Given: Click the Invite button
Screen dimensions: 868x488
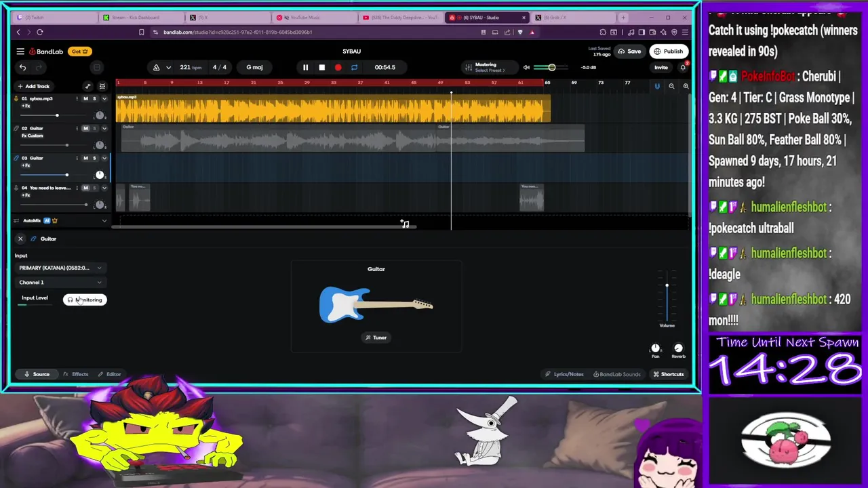Looking at the screenshot, I should pos(660,67).
